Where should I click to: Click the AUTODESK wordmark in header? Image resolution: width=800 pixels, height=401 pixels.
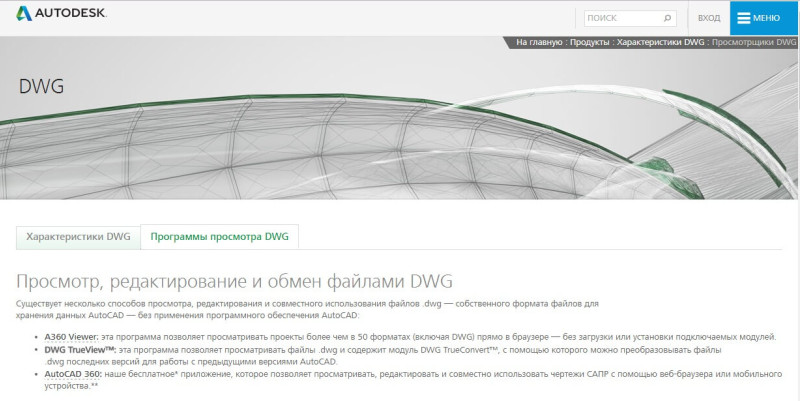[x=71, y=14]
